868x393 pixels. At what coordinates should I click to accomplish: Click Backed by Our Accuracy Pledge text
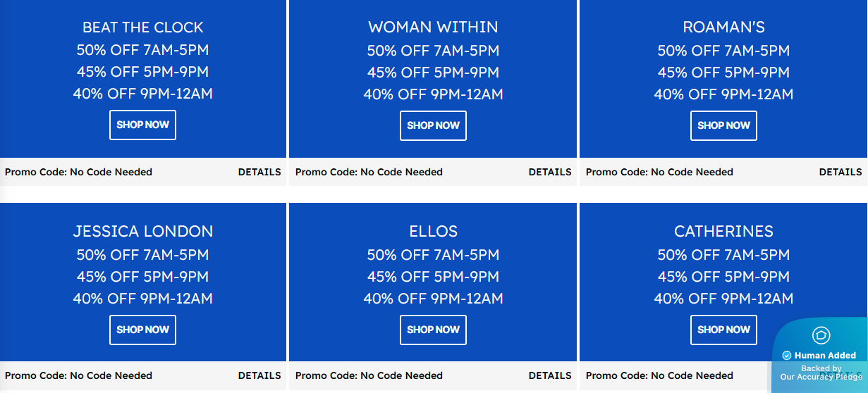point(821,373)
